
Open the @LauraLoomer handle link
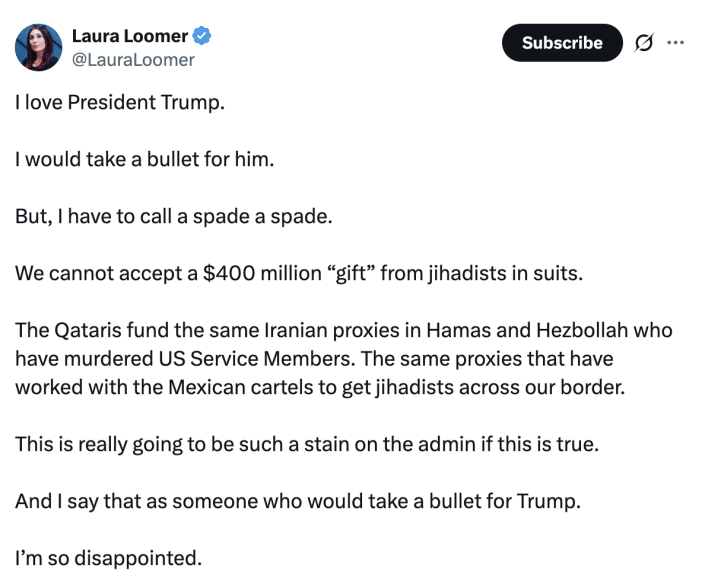(x=133, y=59)
